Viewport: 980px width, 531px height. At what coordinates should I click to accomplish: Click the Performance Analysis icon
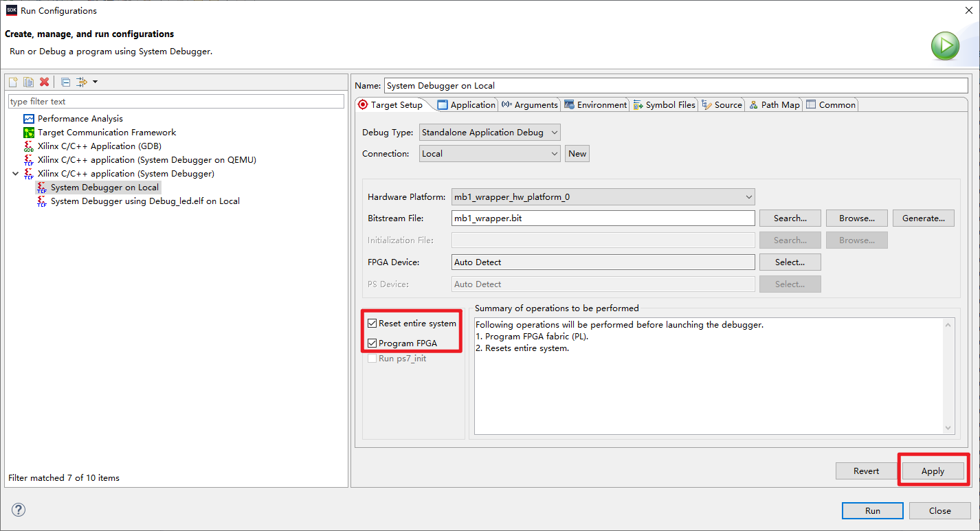pyautogui.click(x=29, y=119)
